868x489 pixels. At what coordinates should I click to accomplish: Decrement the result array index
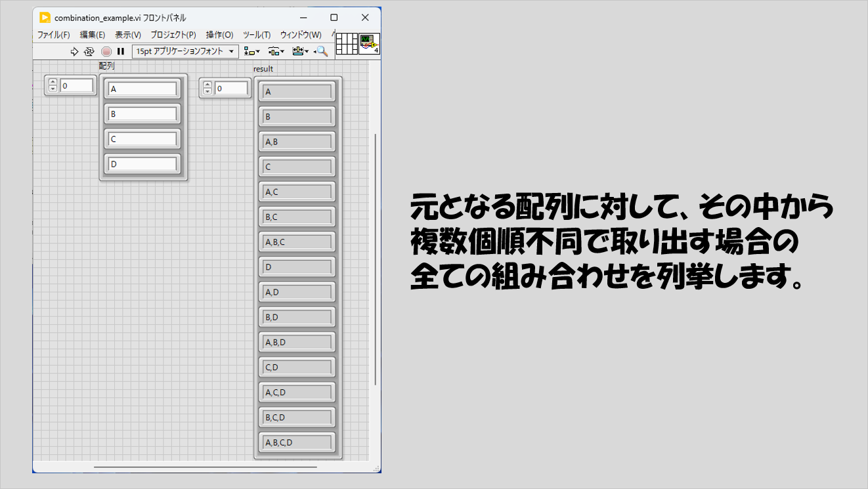[x=207, y=91]
